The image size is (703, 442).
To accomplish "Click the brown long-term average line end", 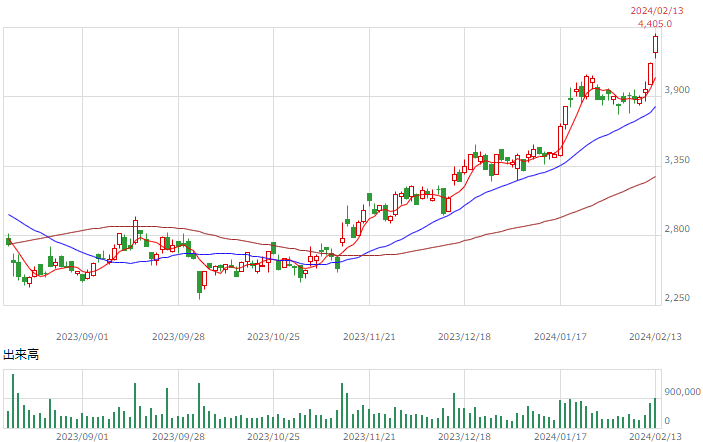I will pyautogui.click(x=655, y=177).
